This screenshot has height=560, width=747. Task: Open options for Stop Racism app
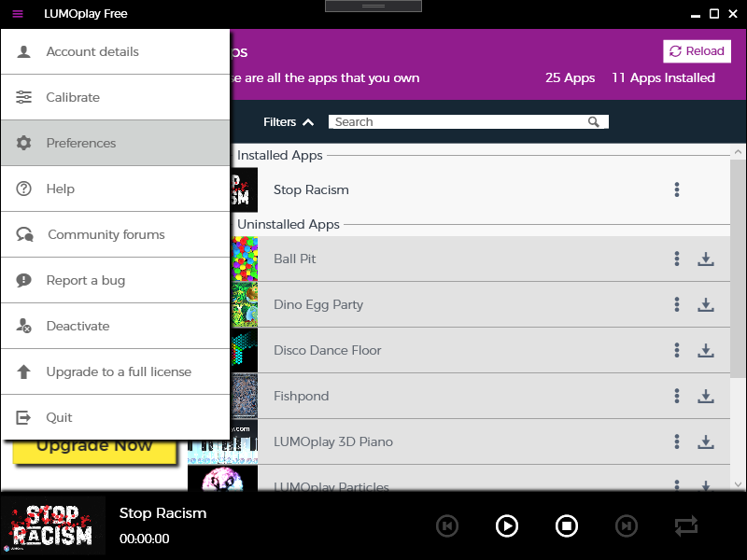pos(676,189)
